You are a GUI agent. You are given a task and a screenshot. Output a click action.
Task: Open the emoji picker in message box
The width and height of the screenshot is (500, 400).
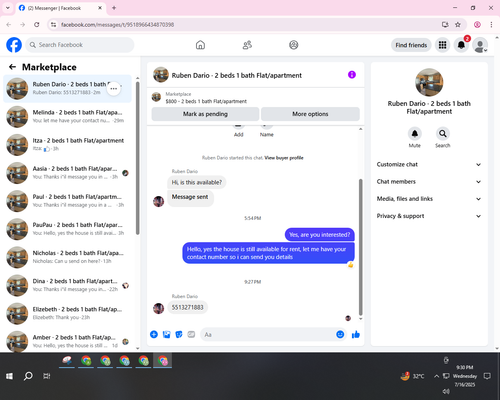pos(340,334)
